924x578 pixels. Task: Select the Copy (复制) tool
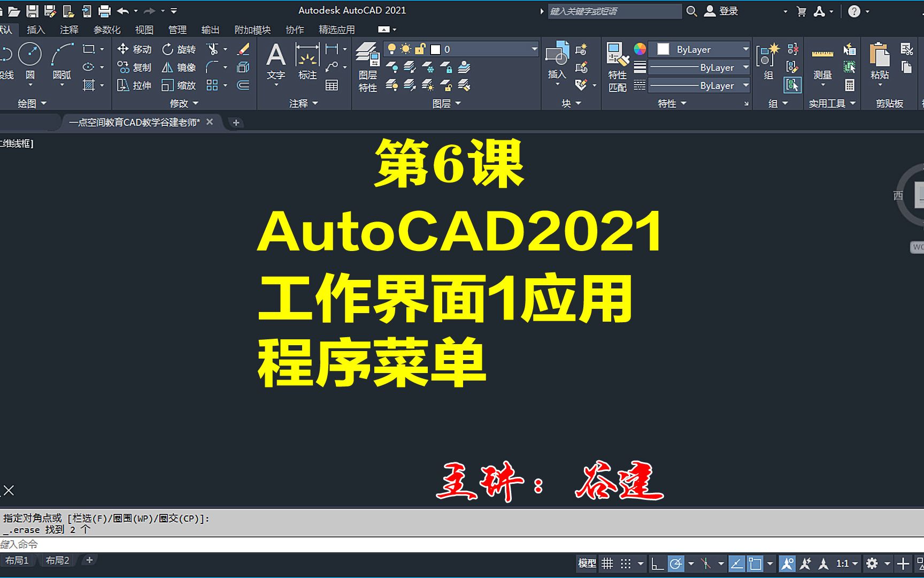[135, 67]
